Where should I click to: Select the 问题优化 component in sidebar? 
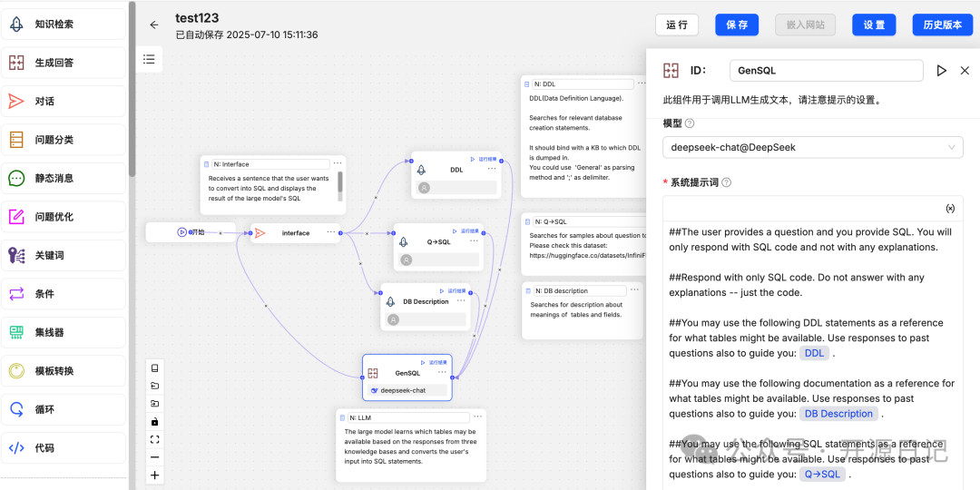(64, 217)
